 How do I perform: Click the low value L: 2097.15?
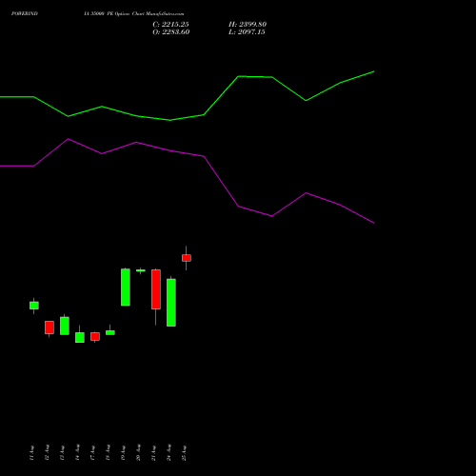(x=247, y=31)
